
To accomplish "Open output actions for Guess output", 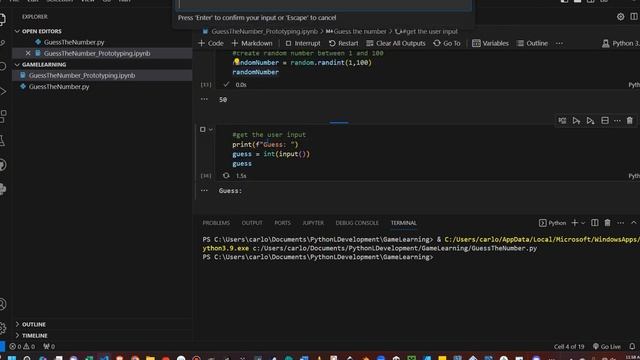I will [x=204, y=191].
